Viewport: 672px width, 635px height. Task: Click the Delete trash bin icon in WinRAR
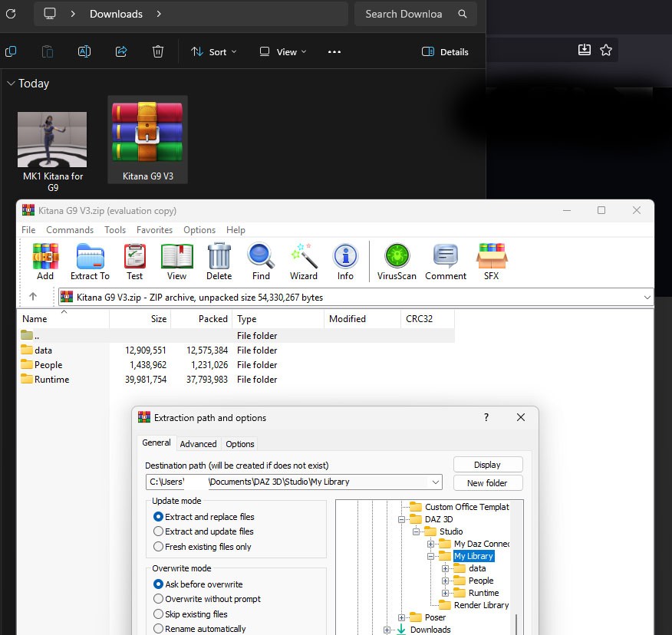219,256
